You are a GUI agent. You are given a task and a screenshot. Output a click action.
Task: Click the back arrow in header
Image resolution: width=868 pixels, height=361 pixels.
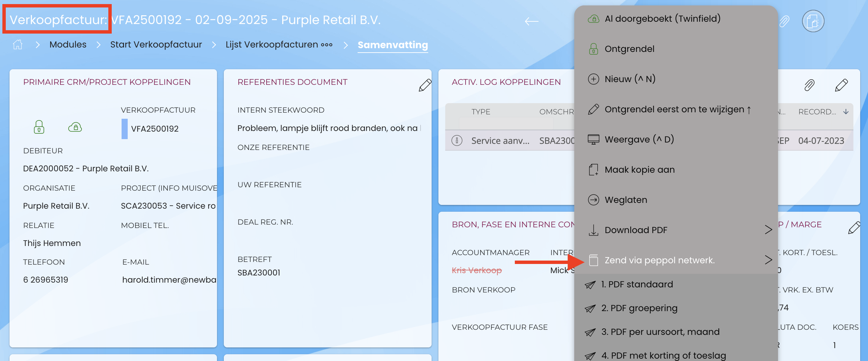click(531, 21)
